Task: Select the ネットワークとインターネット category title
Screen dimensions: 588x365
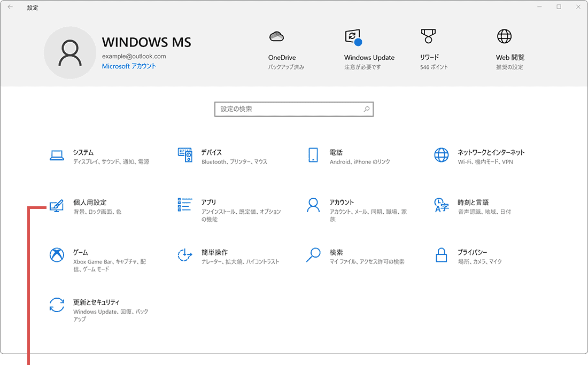Action: tap(491, 152)
